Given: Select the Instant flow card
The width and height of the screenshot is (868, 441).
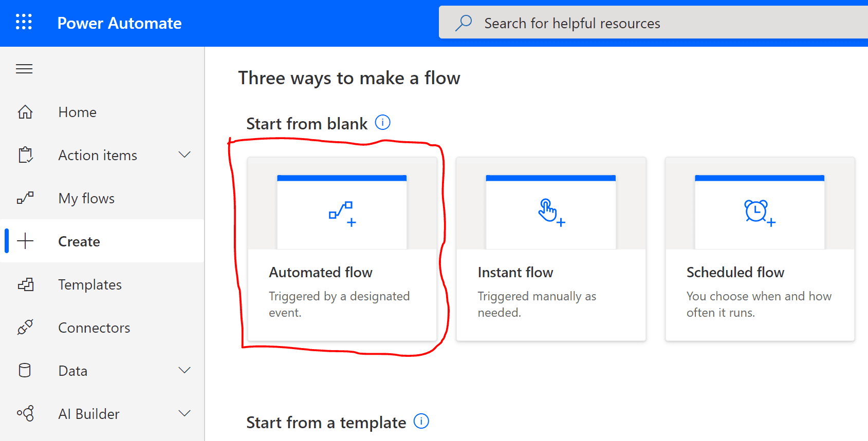Looking at the screenshot, I should tap(551, 249).
